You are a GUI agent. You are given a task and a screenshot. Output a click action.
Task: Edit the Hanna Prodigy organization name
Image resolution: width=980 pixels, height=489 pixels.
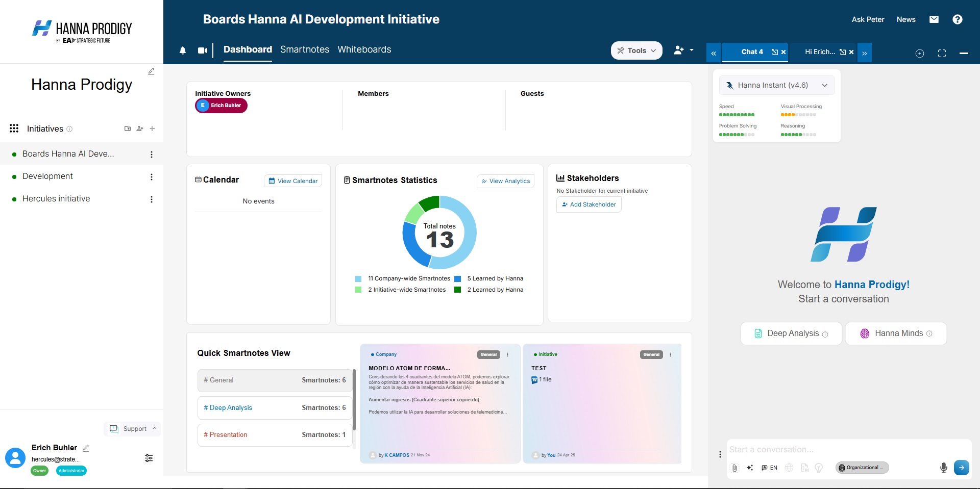[x=151, y=71]
